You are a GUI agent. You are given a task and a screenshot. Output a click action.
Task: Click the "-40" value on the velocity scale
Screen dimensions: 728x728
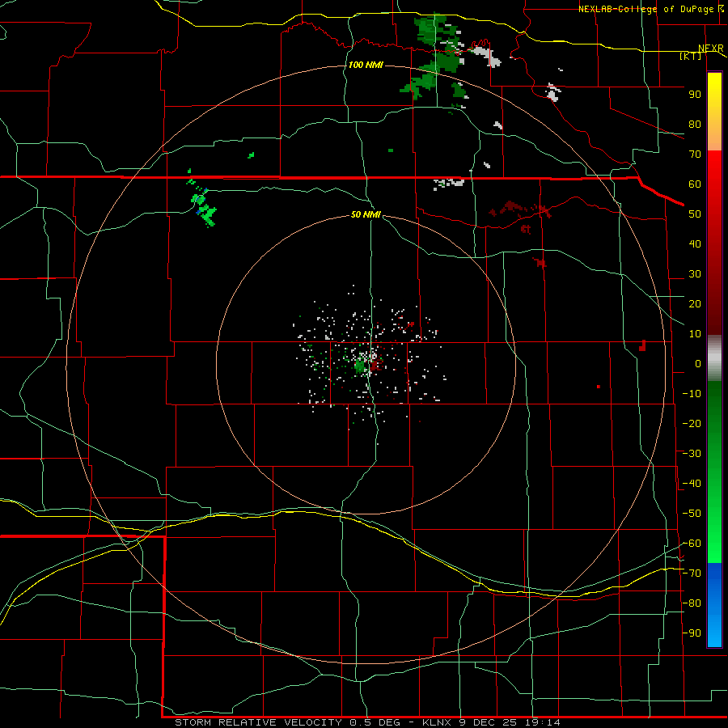click(x=692, y=484)
